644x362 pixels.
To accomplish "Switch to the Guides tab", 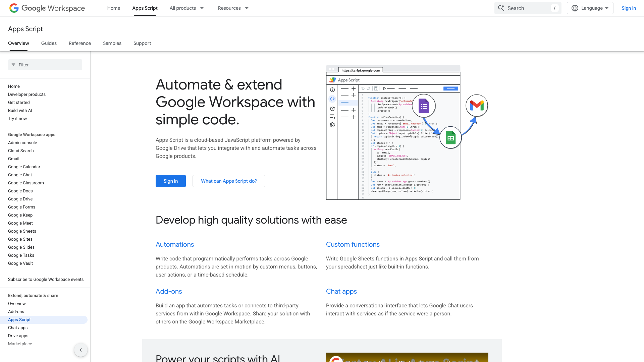I will (49, 43).
